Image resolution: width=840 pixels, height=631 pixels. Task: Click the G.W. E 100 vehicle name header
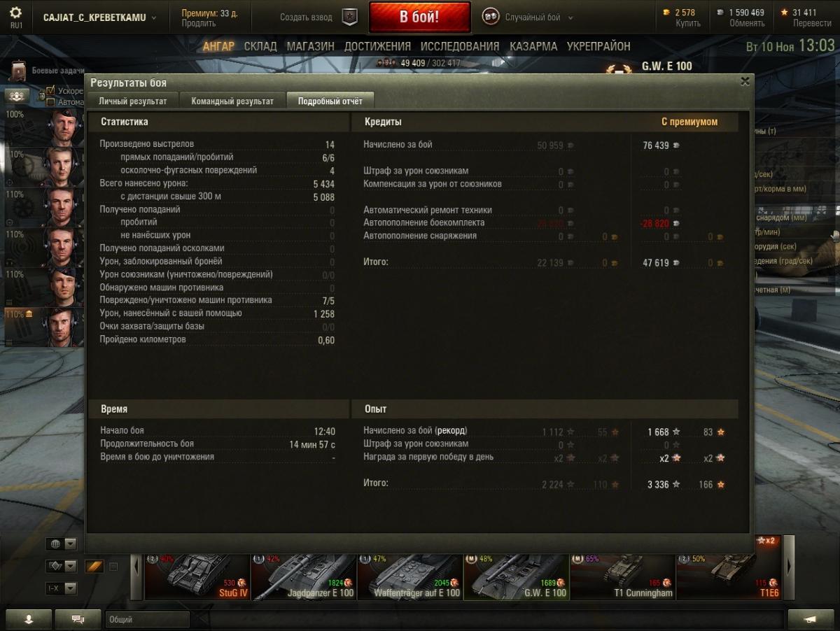666,66
